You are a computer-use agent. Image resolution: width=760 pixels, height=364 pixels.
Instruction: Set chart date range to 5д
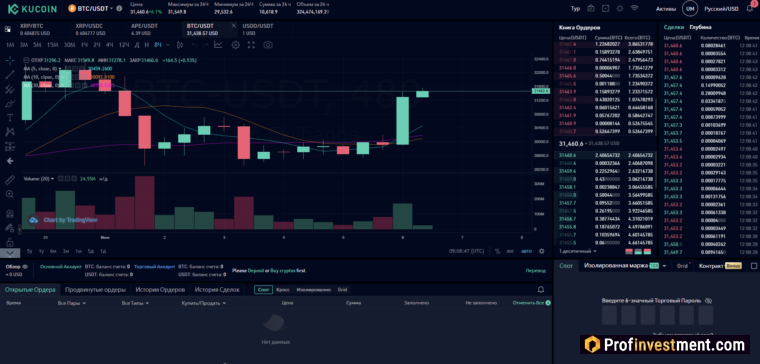pos(91,251)
